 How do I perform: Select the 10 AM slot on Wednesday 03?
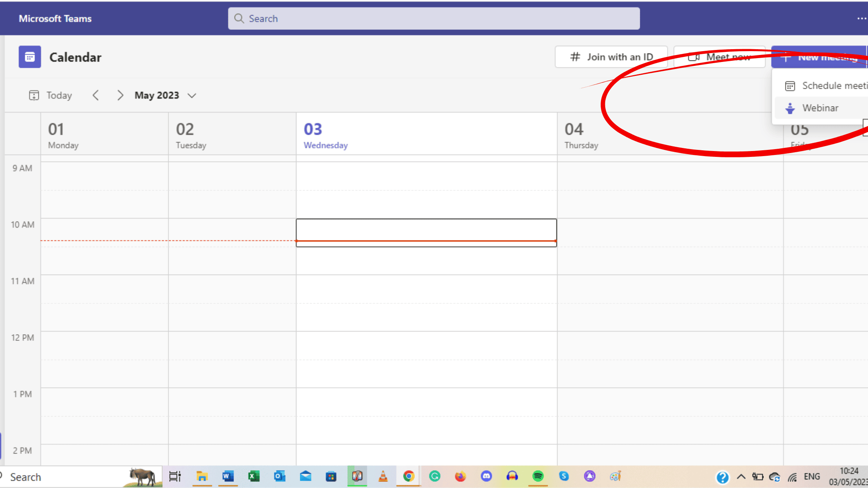click(426, 232)
